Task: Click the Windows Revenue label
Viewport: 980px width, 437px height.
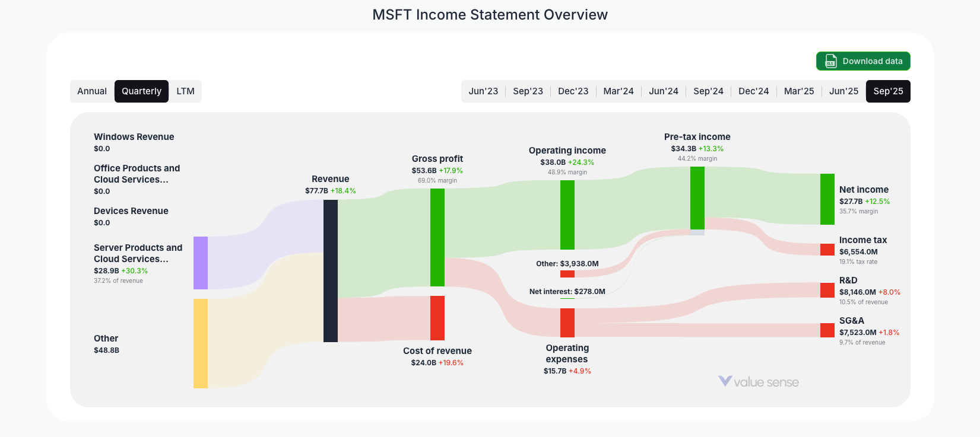Action: coord(134,137)
